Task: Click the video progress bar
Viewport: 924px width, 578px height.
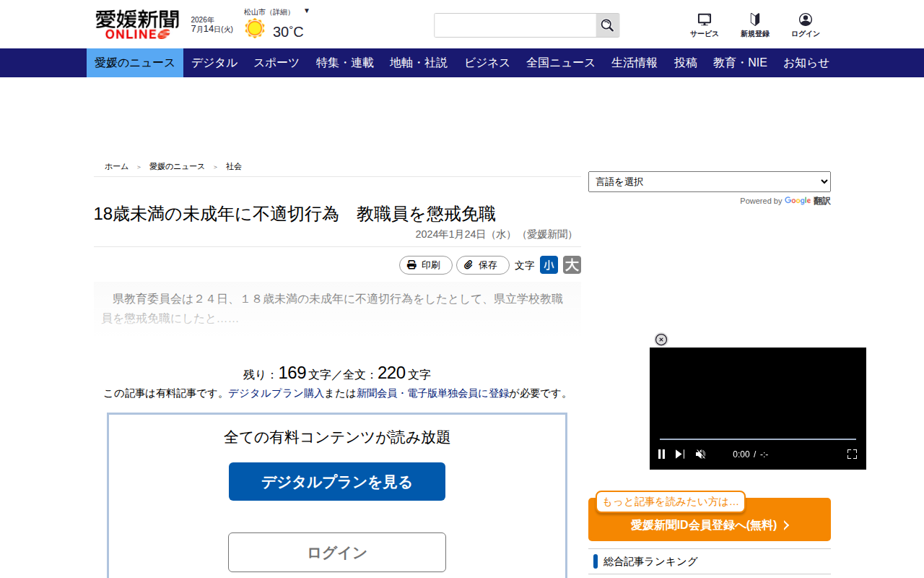Action: coord(758,439)
